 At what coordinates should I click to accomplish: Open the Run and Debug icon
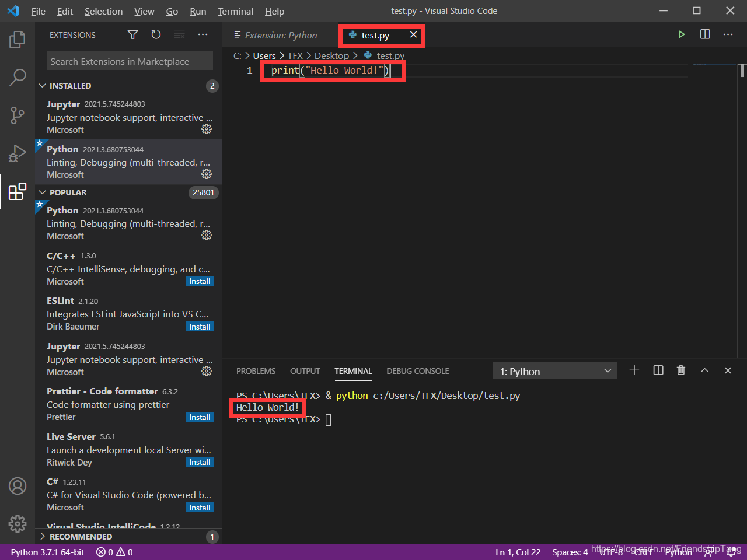coord(17,153)
